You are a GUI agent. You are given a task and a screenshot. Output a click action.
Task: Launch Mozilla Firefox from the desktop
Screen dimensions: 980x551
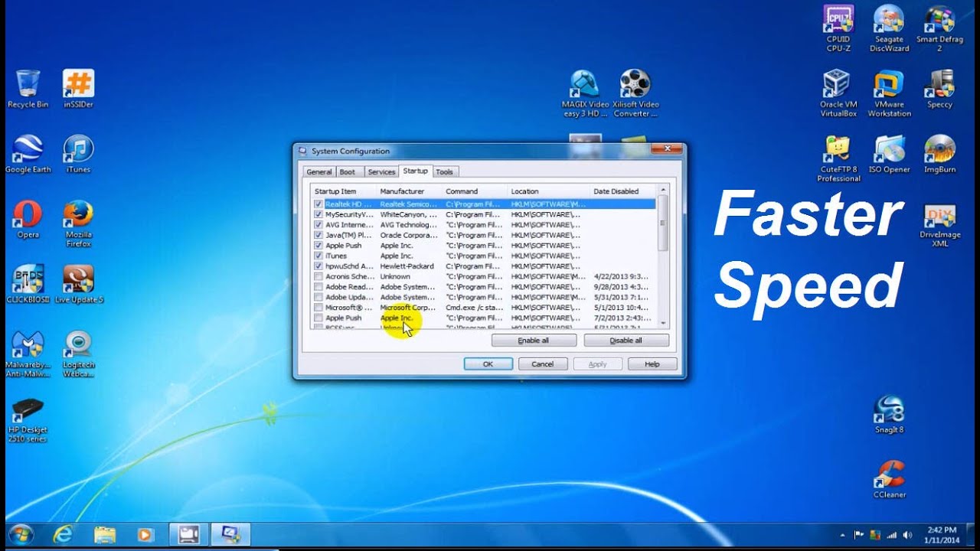[x=78, y=223]
